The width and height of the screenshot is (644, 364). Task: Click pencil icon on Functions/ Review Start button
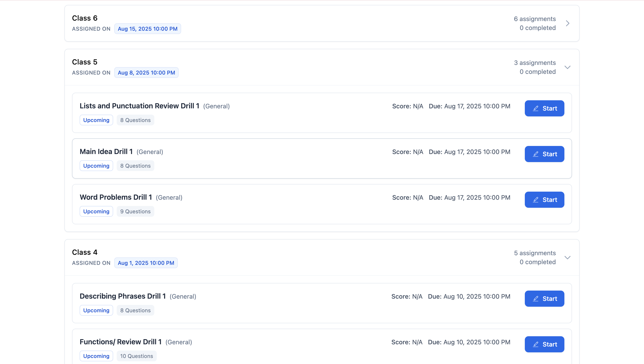pos(536,344)
